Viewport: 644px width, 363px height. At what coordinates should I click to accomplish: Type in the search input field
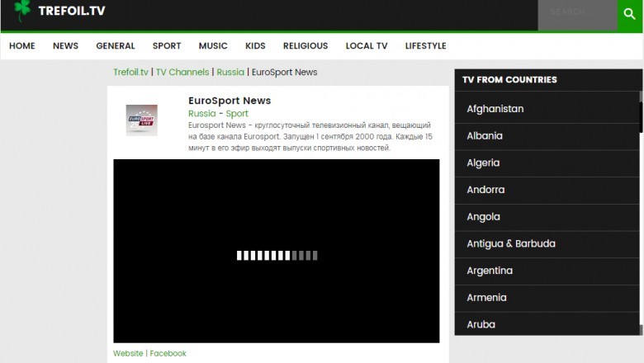point(576,13)
